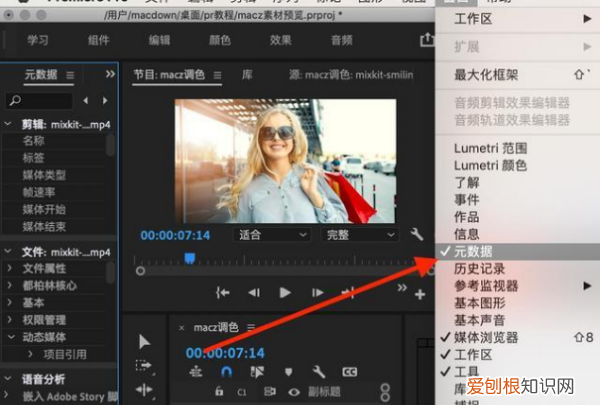Toggle 媒体浏览器 checked menu item

point(517,337)
